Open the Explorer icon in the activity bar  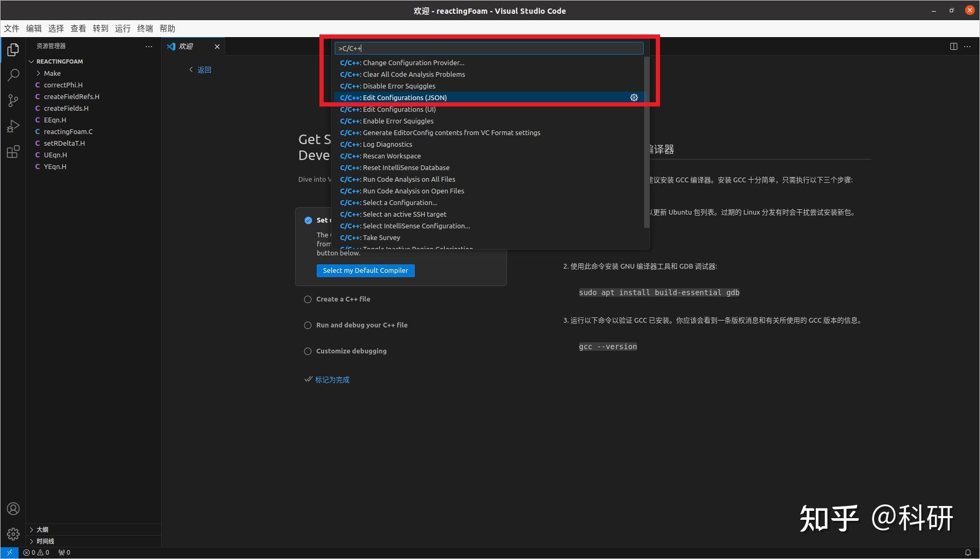point(13,49)
